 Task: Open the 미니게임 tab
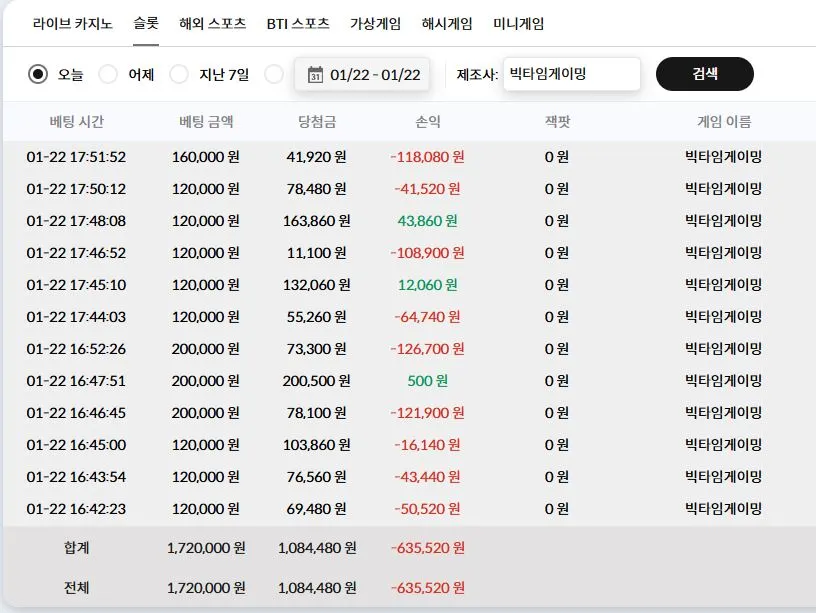pyautogui.click(x=518, y=24)
